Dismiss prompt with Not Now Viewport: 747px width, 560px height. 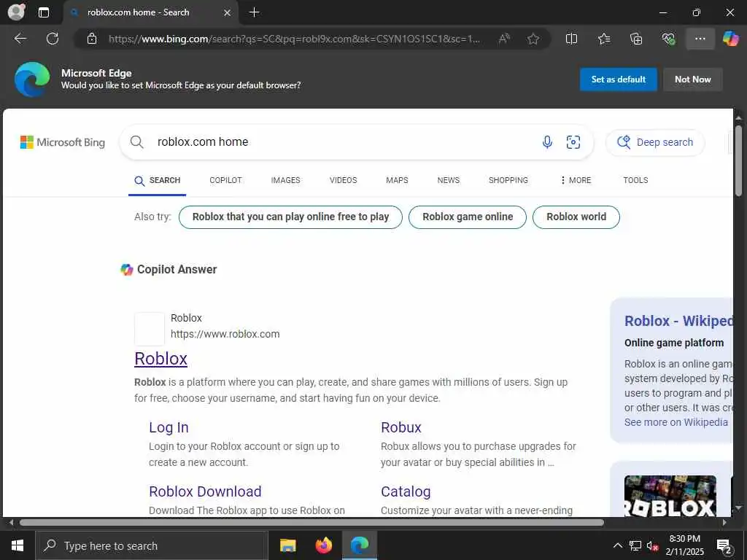692,79
